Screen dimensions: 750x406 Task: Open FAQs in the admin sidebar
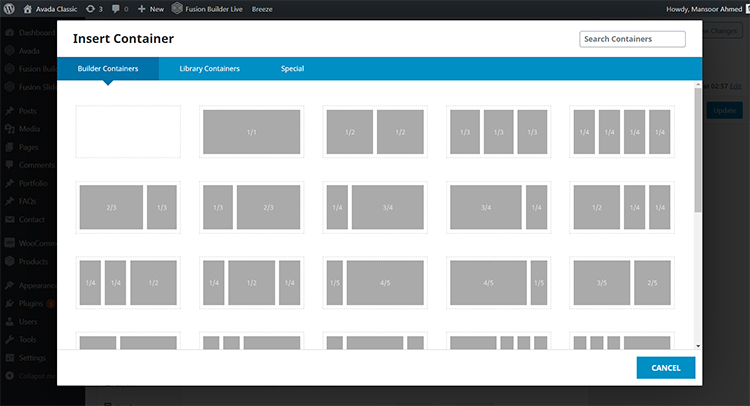(22, 201)
